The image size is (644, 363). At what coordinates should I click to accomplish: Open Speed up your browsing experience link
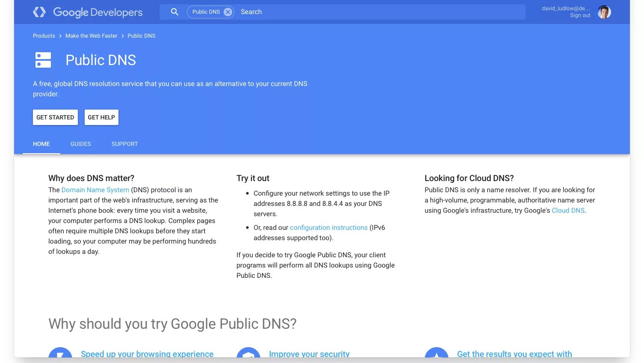(x=147, y=354)
